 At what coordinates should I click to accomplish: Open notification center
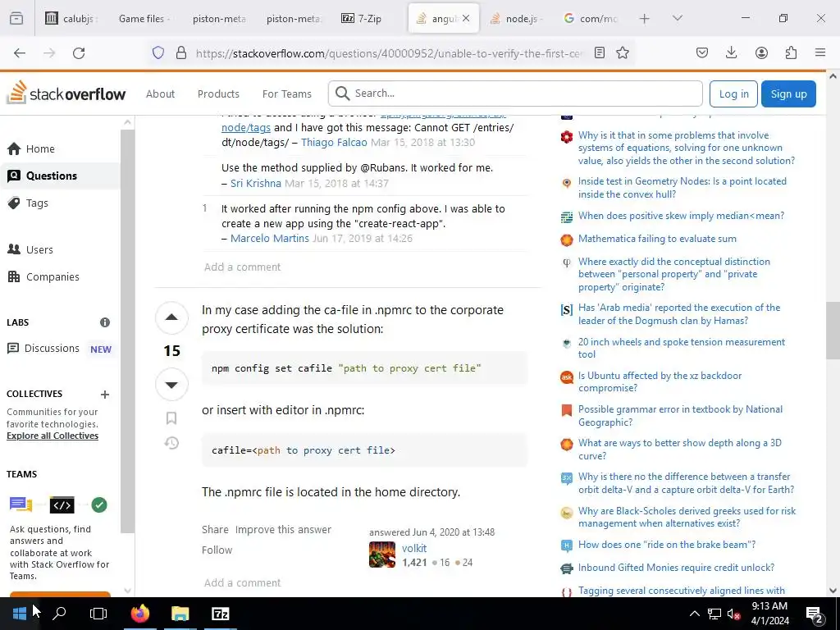815,614
